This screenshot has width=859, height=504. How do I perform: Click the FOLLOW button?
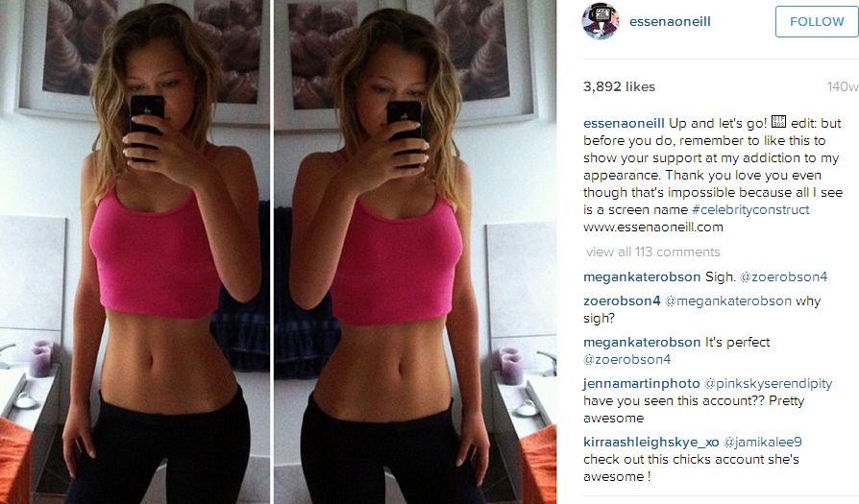[817, 22]
